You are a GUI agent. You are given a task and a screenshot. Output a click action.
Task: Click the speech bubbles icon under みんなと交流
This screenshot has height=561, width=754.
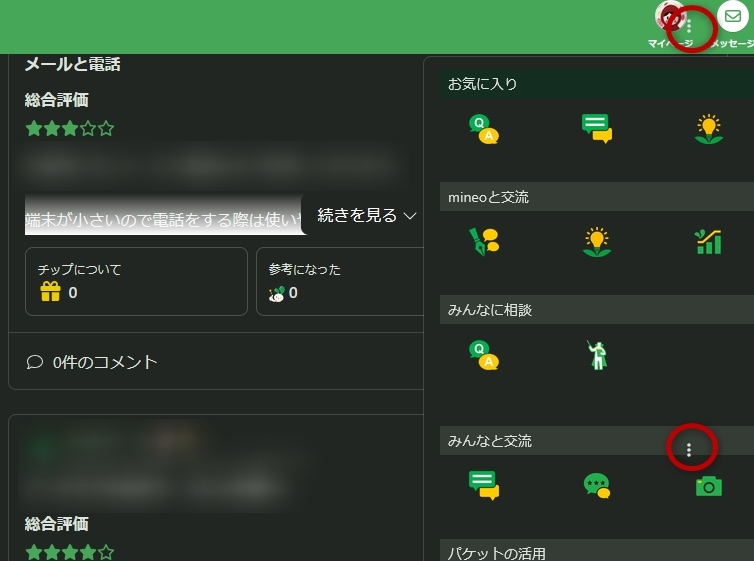tap(596, 485)
